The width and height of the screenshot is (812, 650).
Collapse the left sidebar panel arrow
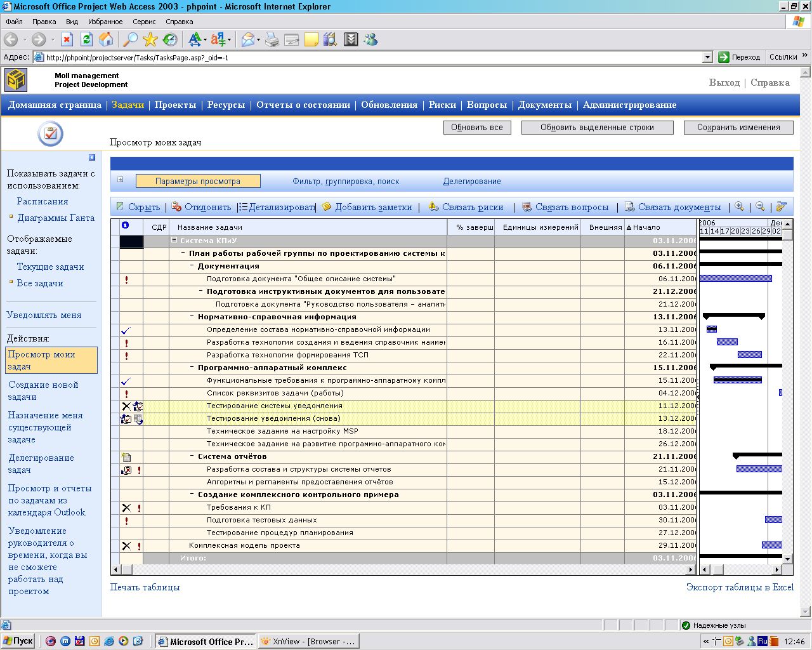point(92,157)
